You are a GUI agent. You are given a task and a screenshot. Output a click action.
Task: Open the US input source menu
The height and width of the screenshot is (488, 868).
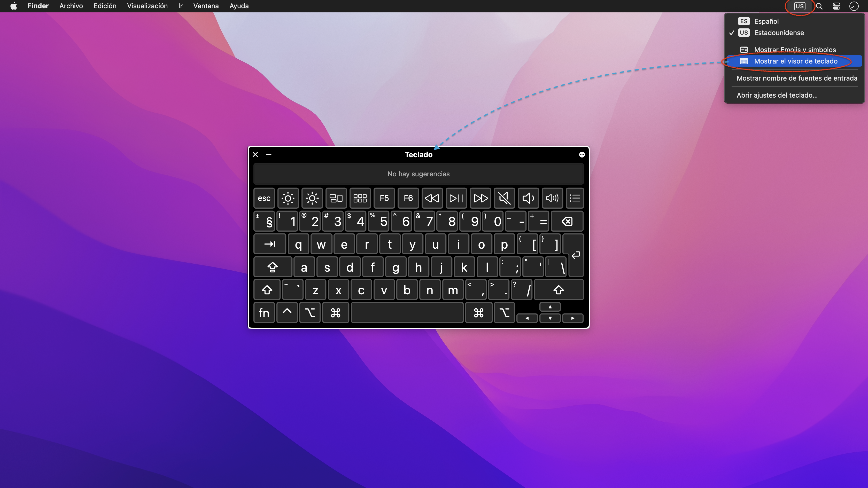coord(799,6)
